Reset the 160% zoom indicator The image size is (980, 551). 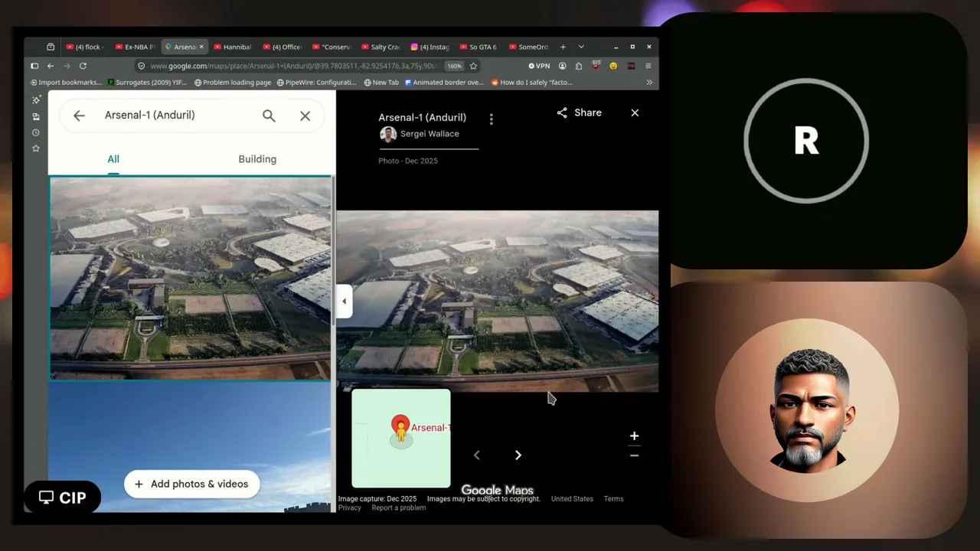pyautogui.click(x=454, y=66)
